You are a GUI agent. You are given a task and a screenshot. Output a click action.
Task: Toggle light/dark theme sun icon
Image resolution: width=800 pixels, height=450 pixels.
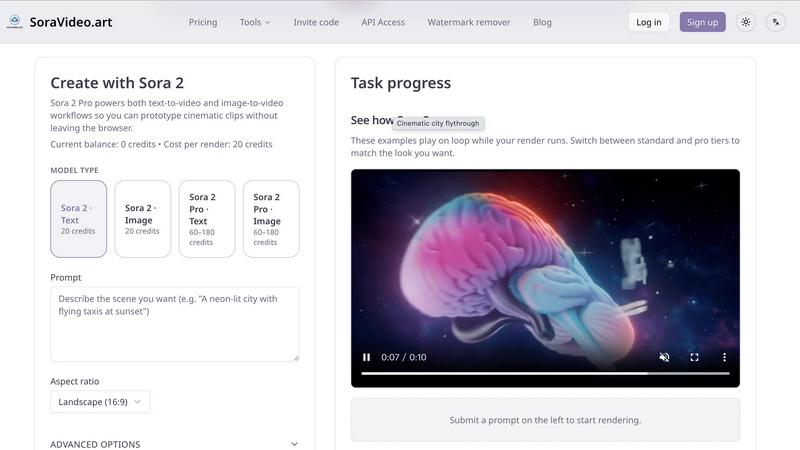click(745, 22)
